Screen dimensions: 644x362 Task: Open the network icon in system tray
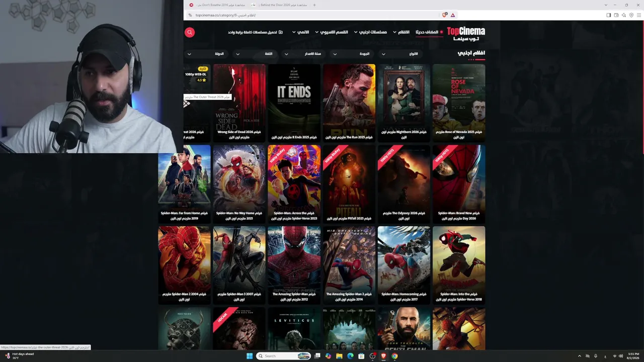pos(615,356)
